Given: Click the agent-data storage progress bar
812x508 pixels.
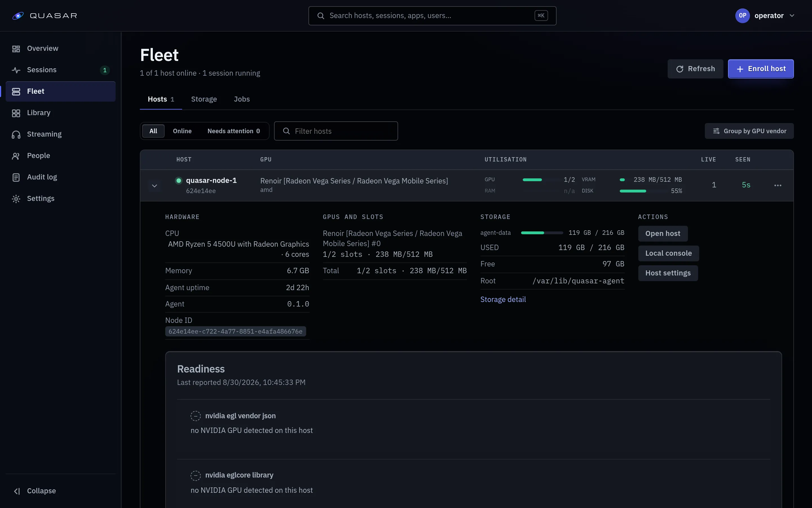Looking at the screenshot, I should pyautogui.click(x=542, y=233).
